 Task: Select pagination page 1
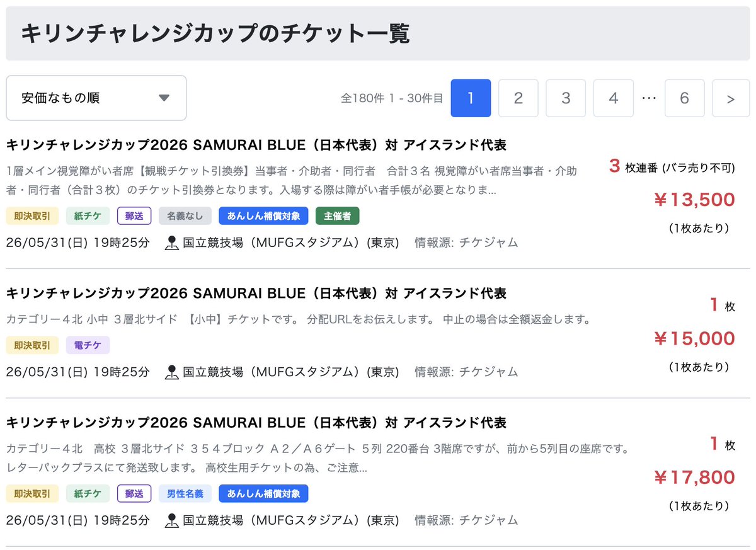coord(471,98)
